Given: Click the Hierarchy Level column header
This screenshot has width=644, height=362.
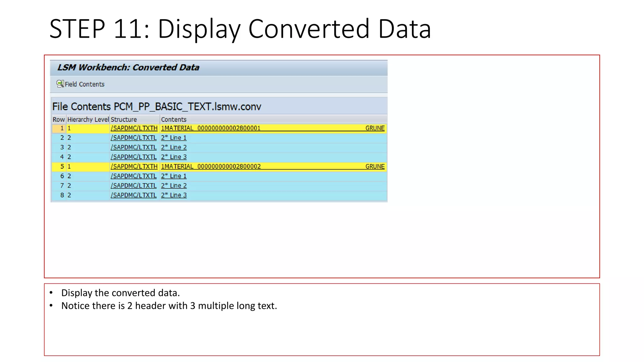Looking at the screenshot, I should pos(88,120).
